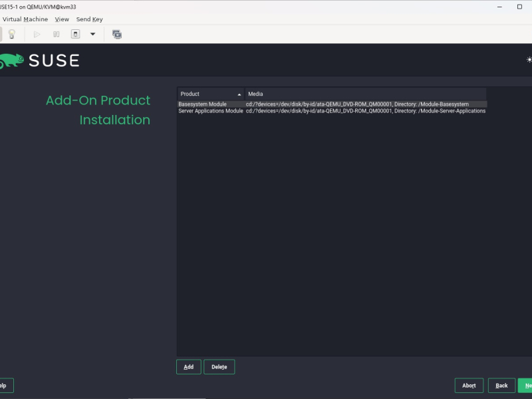This screenshot has height=399, width=532.
Task: Open the View menu
Action: (x=62, y=19)
